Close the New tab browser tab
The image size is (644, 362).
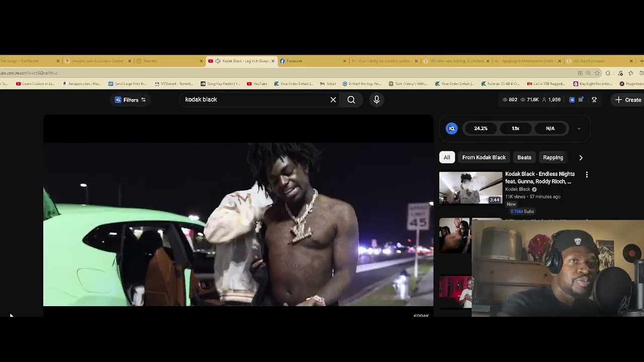[201, 61]
